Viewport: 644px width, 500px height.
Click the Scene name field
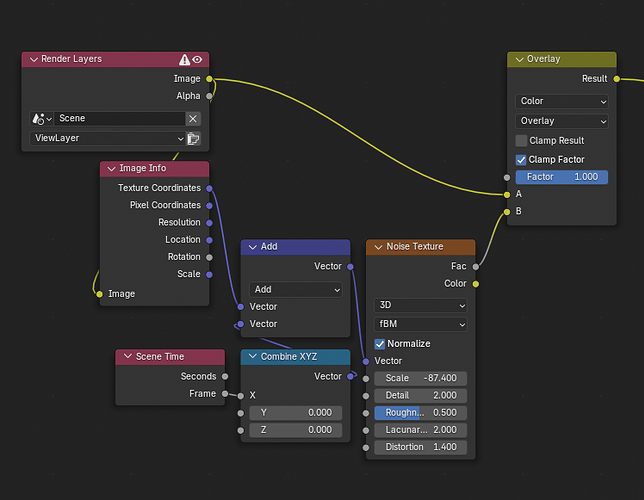click(120, 119)
